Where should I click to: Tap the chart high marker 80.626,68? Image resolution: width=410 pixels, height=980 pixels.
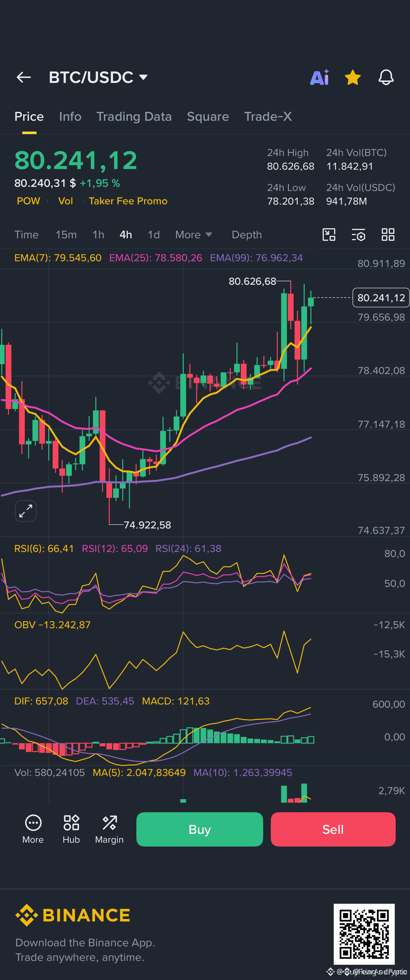252,281
